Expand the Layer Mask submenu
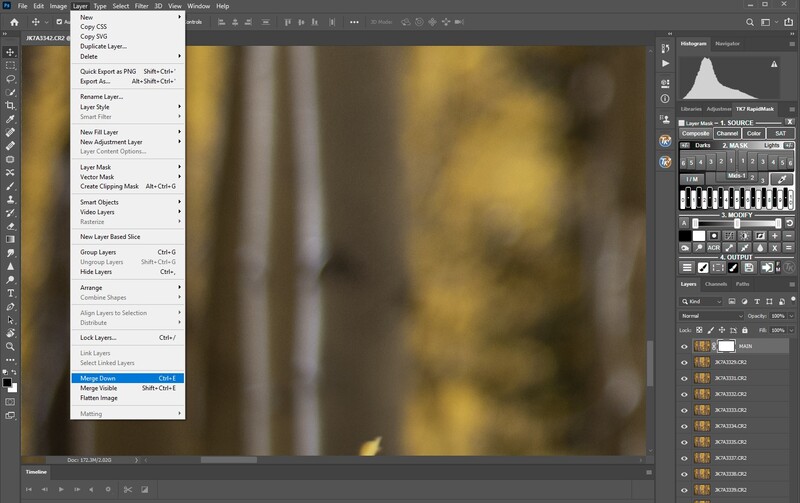This screenshot has height=503, width=800. point(128,167)
